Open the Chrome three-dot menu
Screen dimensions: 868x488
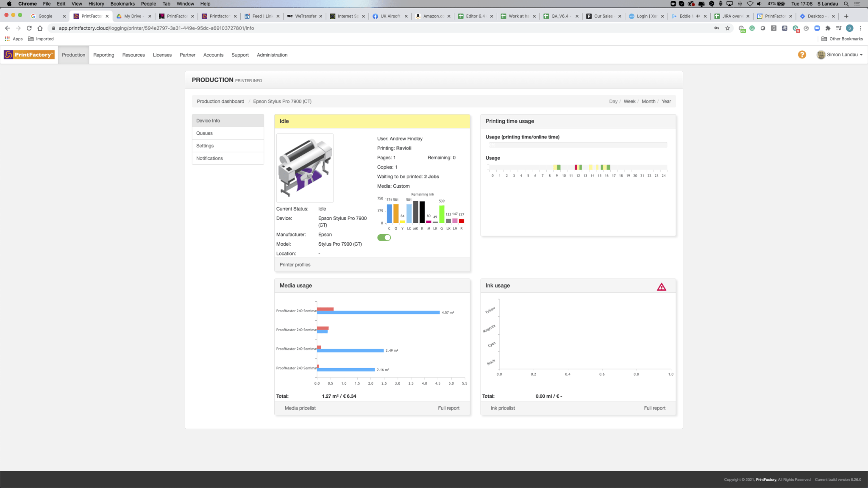(x=860, y=28)
